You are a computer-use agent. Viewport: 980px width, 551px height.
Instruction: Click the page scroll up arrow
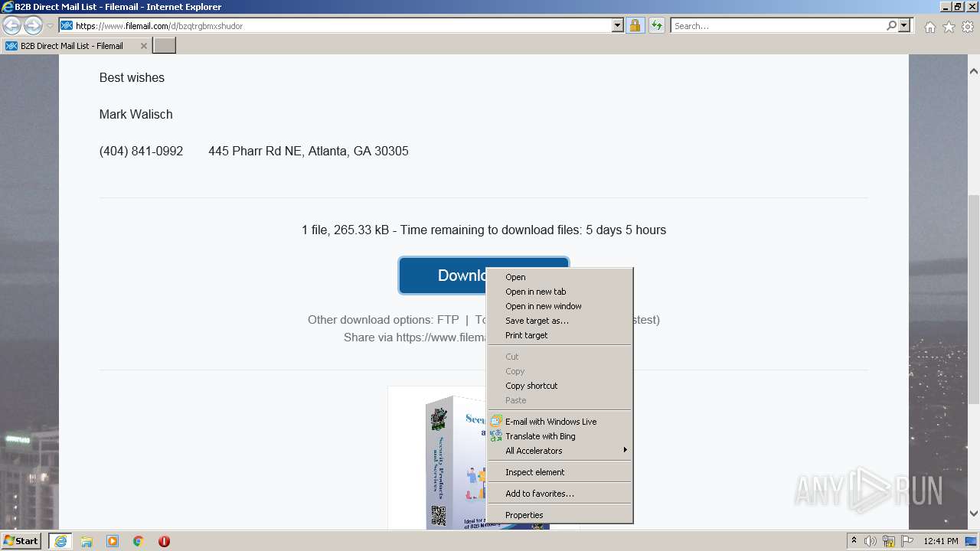[974, 71]
